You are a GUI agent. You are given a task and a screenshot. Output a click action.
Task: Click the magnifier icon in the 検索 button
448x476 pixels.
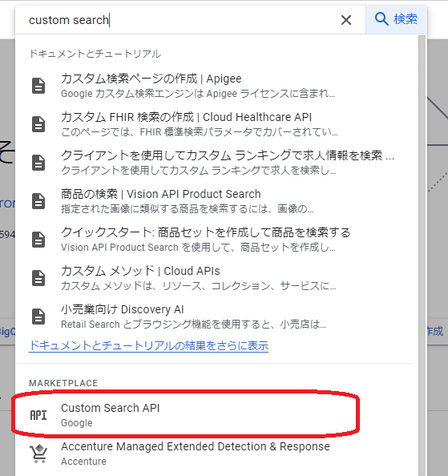click(x=381, y=19)
